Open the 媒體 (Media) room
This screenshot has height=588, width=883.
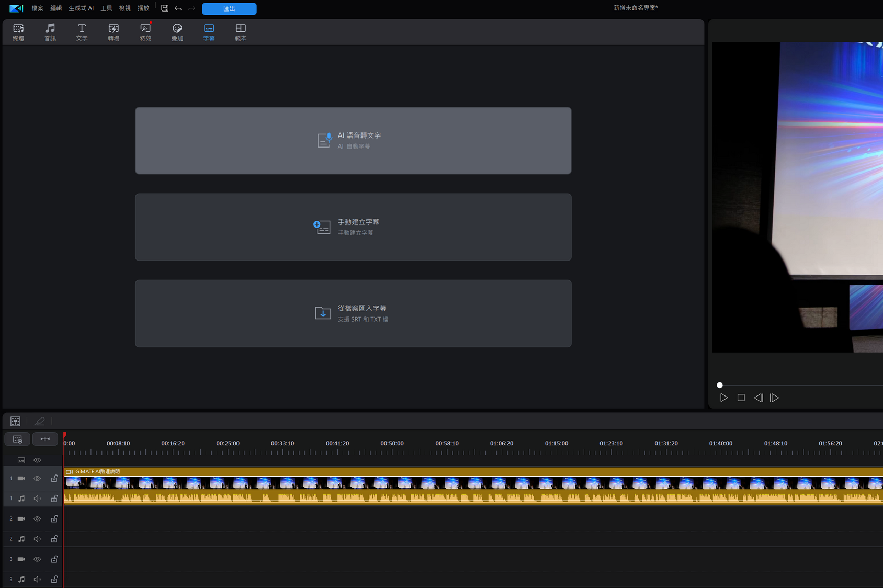click(18, 32)
